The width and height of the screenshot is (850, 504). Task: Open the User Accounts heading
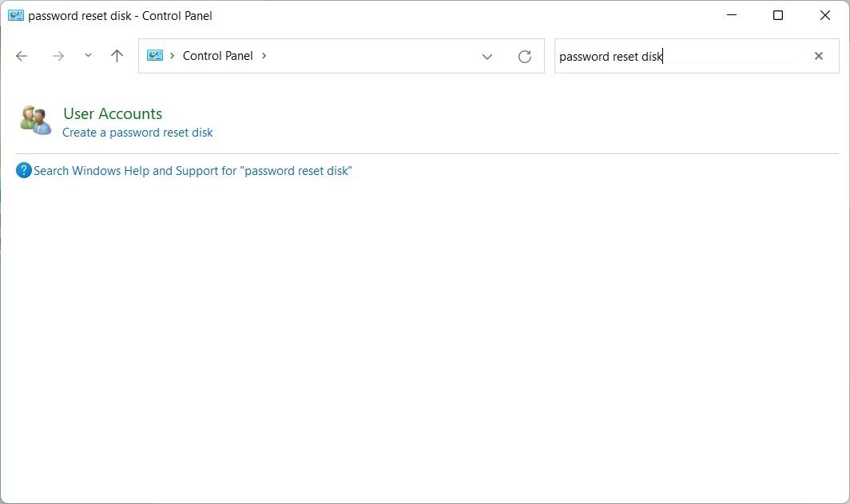(x=112, y=113)
